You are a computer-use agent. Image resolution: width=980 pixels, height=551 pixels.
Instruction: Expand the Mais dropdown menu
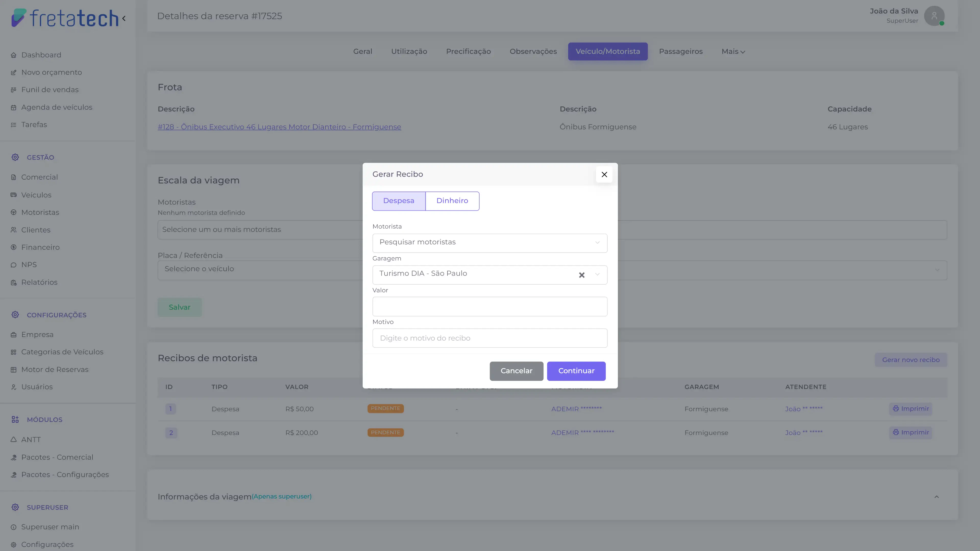[x=733, y=52]
